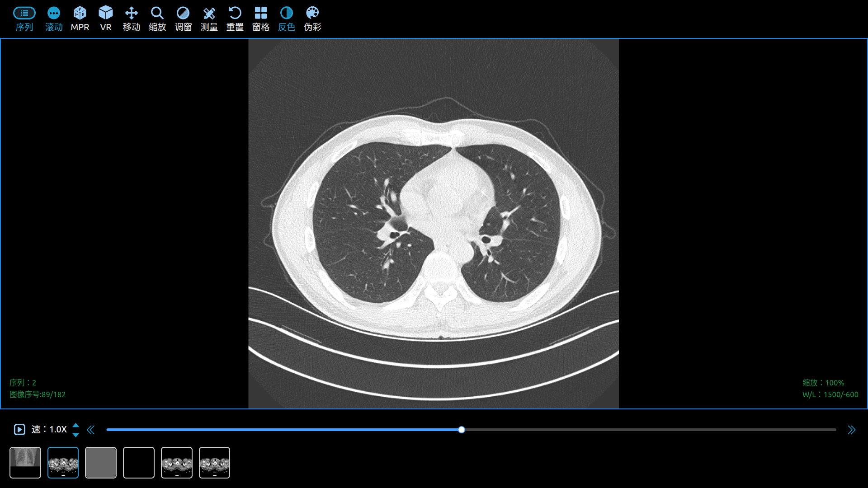The width and height of the screenshot is (868, 488).
Task: Select the 缩放 zoom tool
Action: coord(157,18)
